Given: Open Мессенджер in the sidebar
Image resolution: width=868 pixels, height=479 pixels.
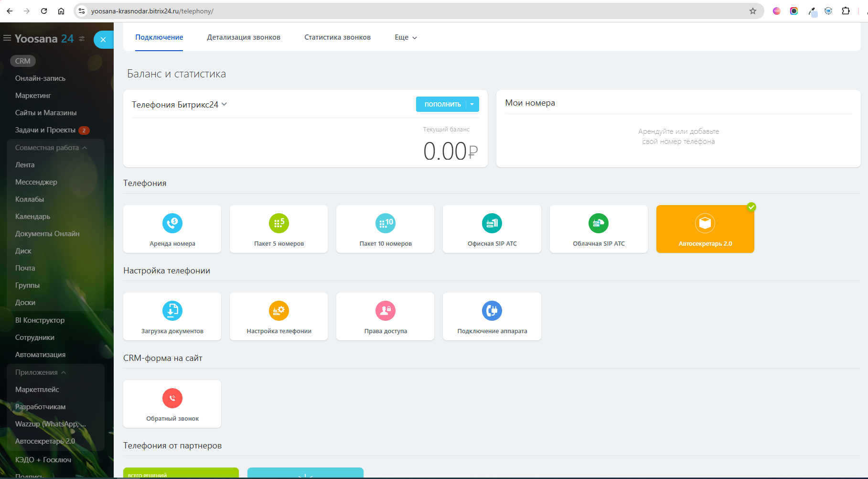Looking at the screenshot, I should pyautogui.click(x=36, y=182).
